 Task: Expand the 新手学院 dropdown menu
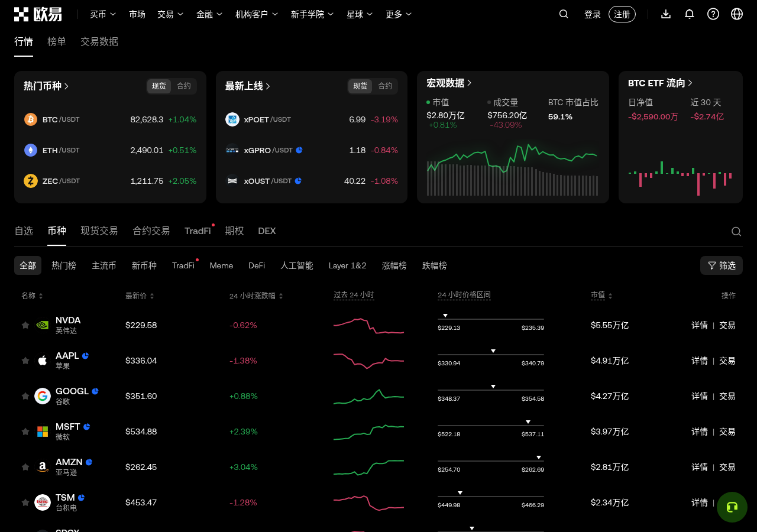tap(312, 14)
